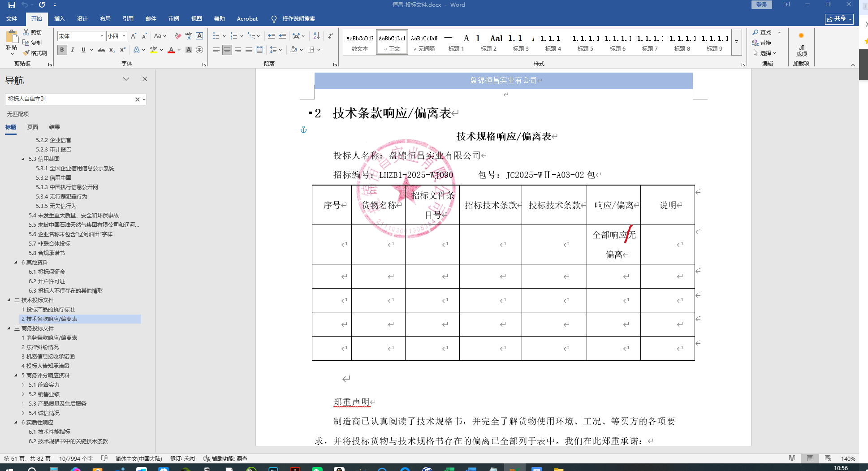Image resolution: width=868 pixels, height=471 pixels.
Task: Switch to Read Mode view in status bar
Action: pos(792,458)
